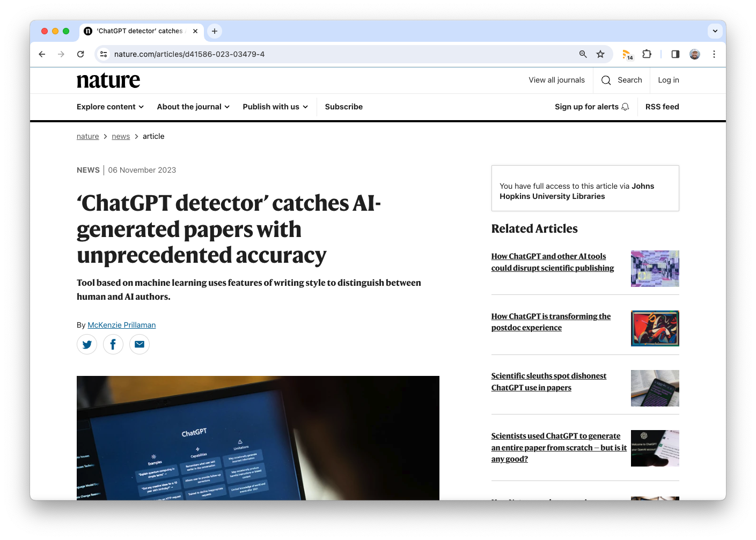Share the article on Facebook
Image resolution: width=756 pixels, height=540 pixels.
click(113, 344)
